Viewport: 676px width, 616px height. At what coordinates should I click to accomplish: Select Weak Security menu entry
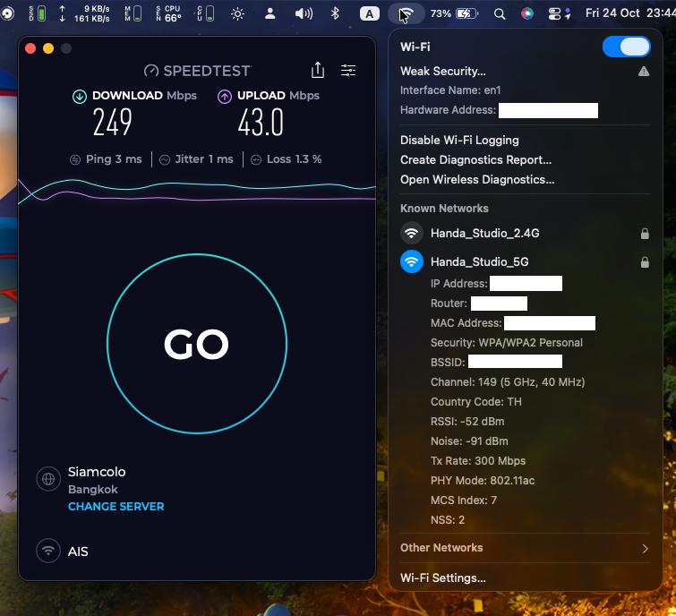525,71
